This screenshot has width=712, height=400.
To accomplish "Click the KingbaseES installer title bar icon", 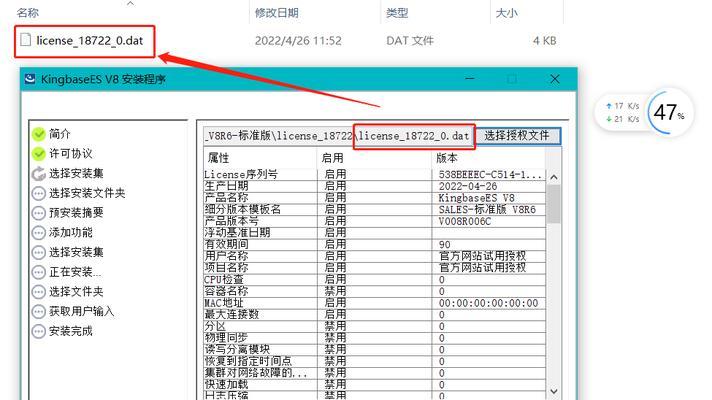I will (30, 79).
